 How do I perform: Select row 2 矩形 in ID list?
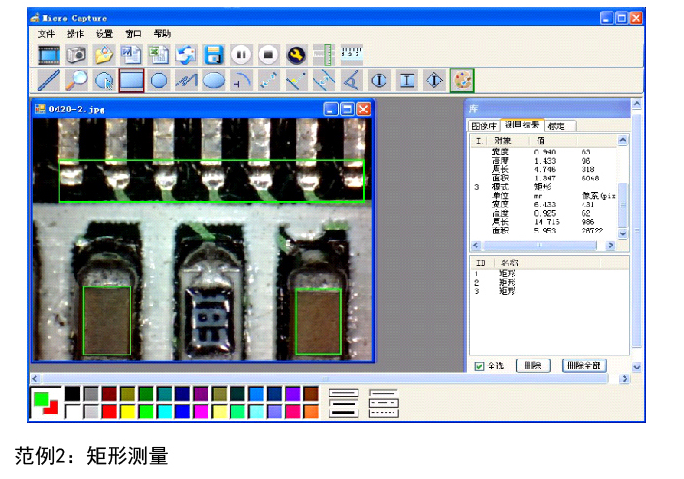click(x=549, y=282)
